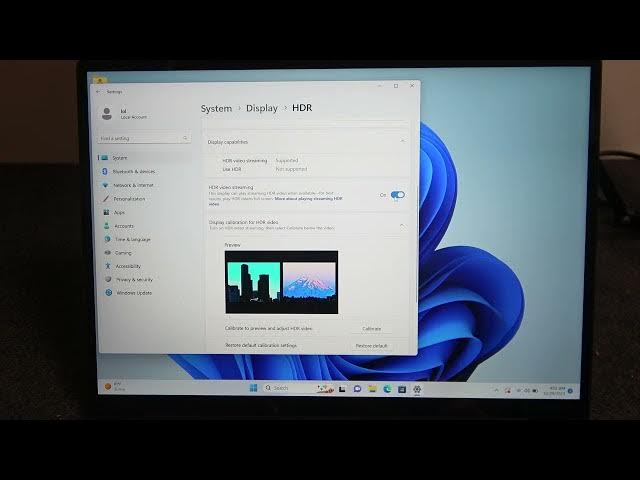640x480 pixels.
Task: Open Microsoft Store from the taskbar
Action: 402,389
